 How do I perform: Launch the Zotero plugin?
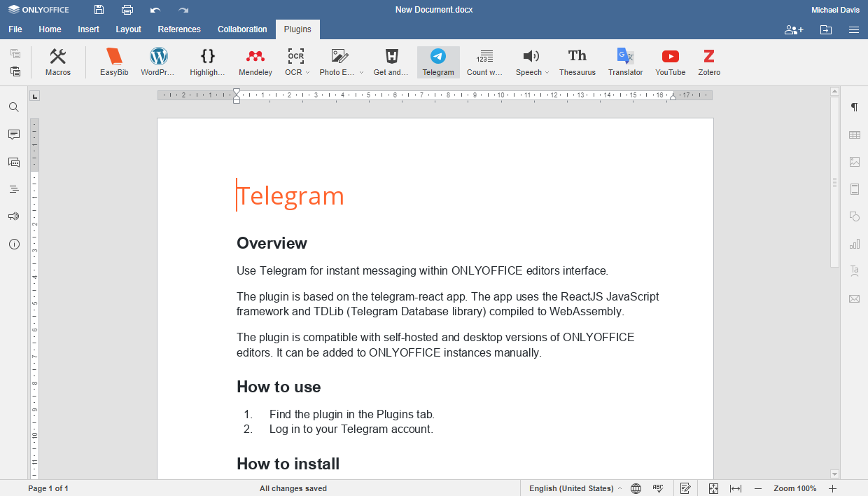pyautogui.click(x=709, y=62)
